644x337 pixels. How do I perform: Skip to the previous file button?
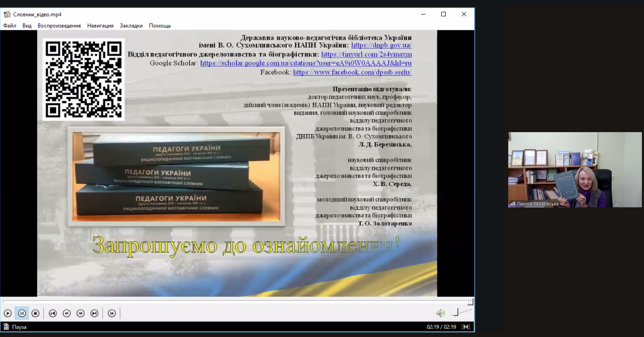point(53,313)
